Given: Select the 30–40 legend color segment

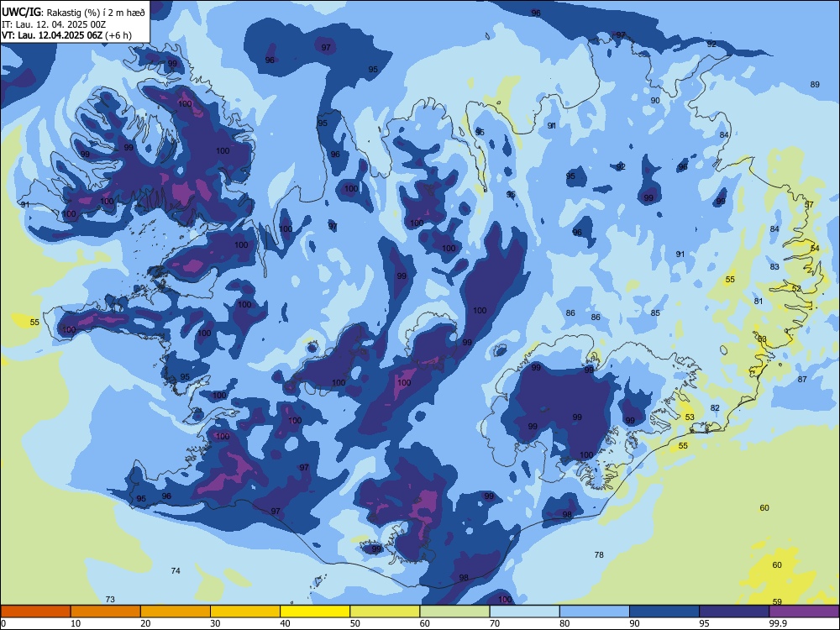Looking at the screenshot, I should tap(245, 612).
